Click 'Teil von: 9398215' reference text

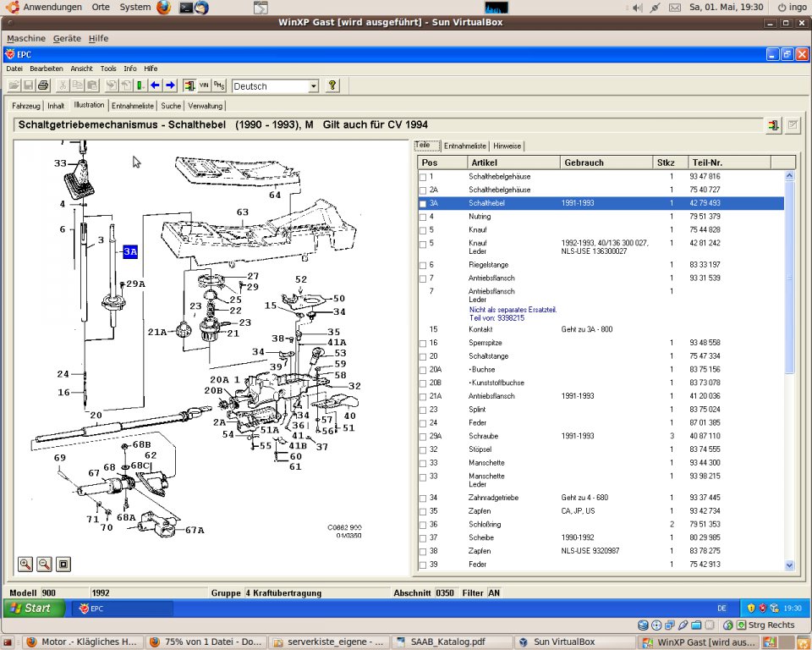497,318
